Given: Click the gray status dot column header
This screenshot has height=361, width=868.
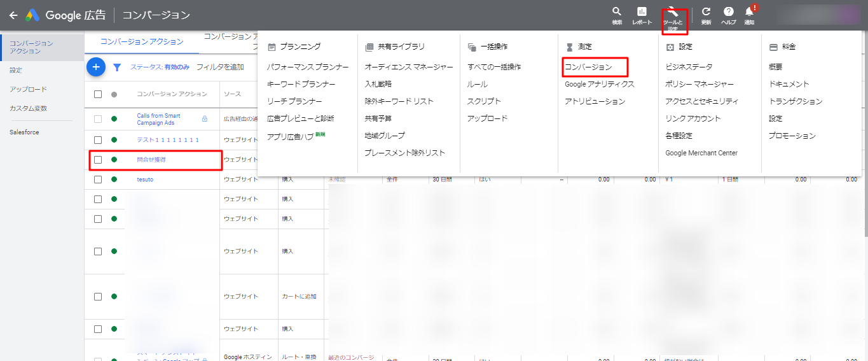Looking at the screenshot, I should coord(114,94).
